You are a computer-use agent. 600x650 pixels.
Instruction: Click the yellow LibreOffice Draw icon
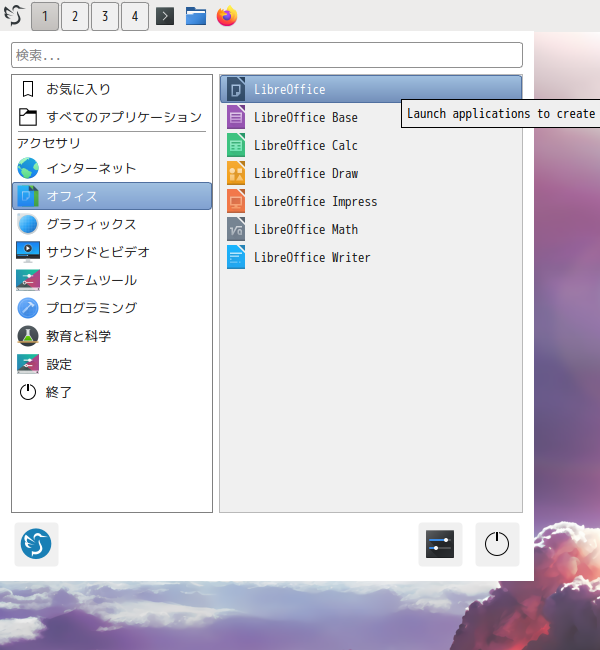tap(236, 173)
